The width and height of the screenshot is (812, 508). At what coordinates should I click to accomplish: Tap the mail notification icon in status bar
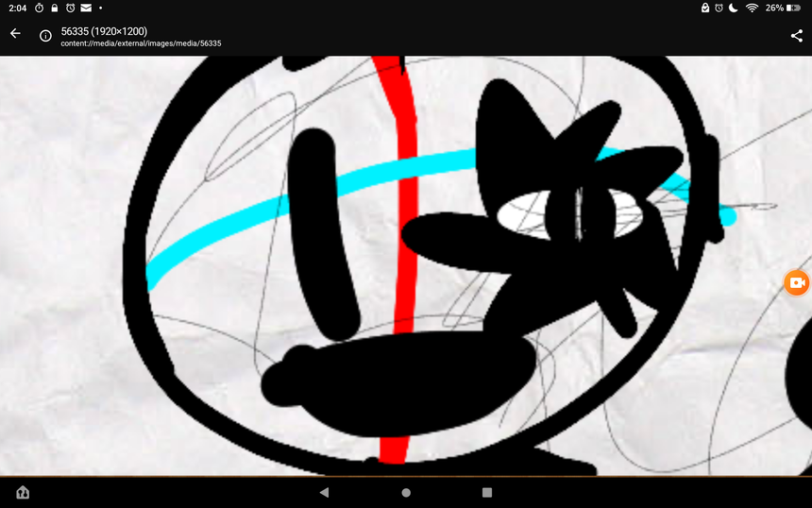(86, 8)
